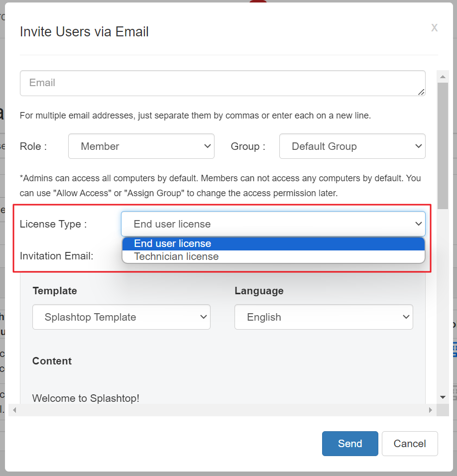Click the Role dropdown chevron arrow

tap(207, 146)
